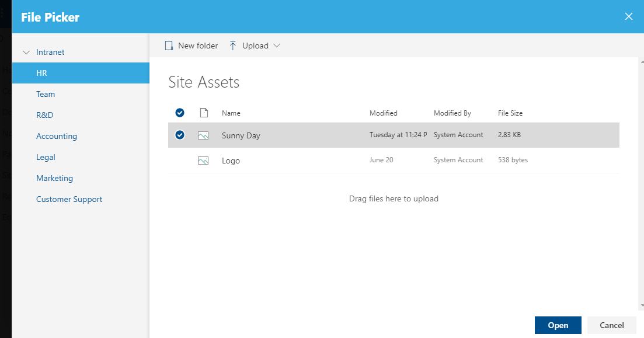This screenshot has width=644, height=338.
Task: Click the image icon next to Sunny Day
Action: pos(203,135)
